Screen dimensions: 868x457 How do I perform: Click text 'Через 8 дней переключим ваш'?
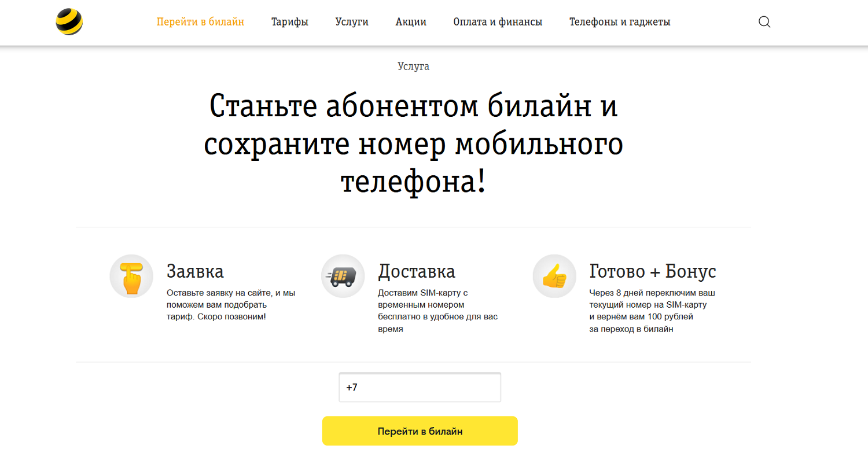click(653, 293)
